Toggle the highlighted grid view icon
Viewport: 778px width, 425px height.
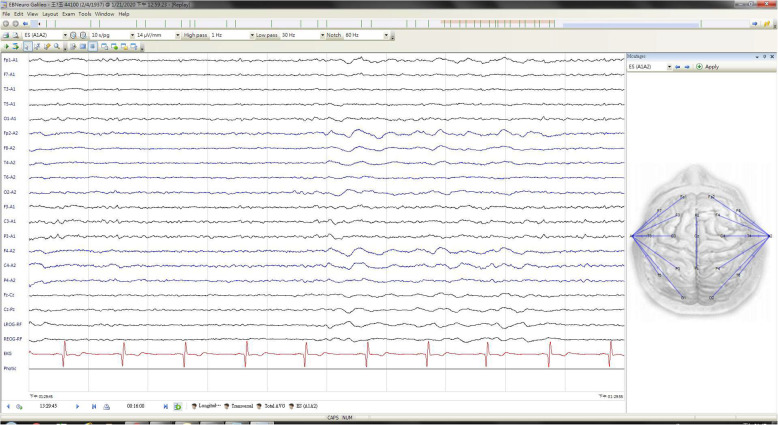[x=93, y=47]
